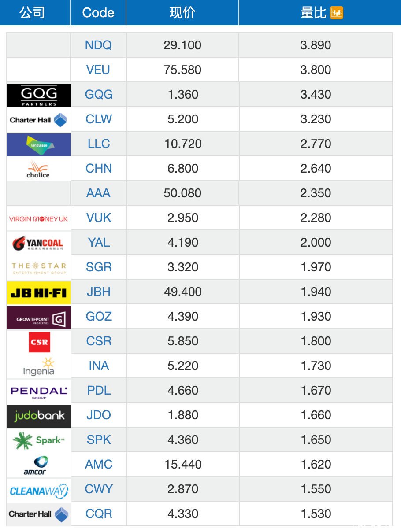The height and width of the screenshot is (532, 401).
Task: Open the GQG Partners logo
Action: (x=39, y=95)
